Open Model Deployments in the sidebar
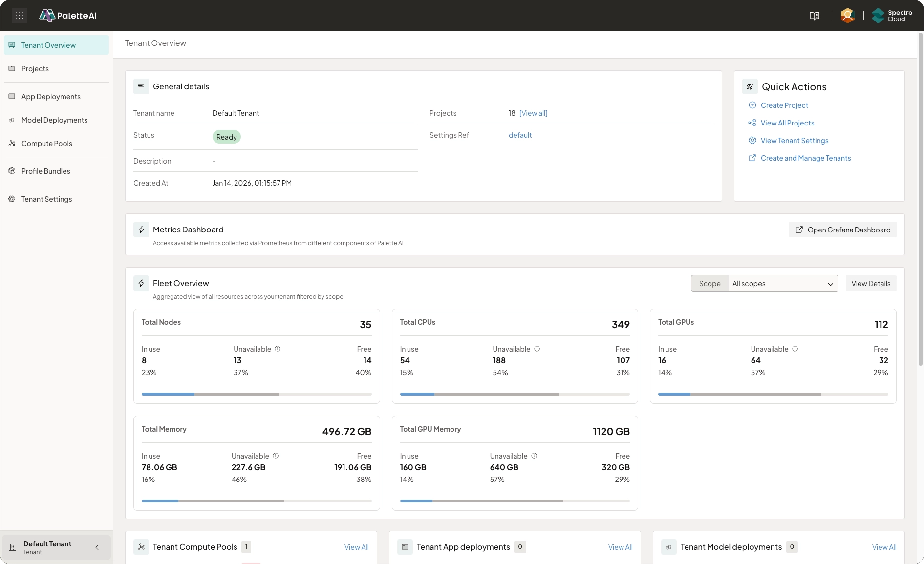Image resolution: width=924 pixels, height=564 pixels. click(56, 120)
